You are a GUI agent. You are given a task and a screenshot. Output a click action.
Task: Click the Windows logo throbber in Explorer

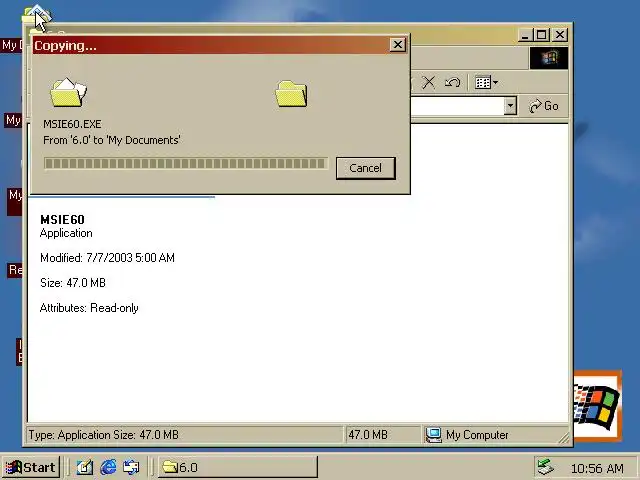click(549, 58)
